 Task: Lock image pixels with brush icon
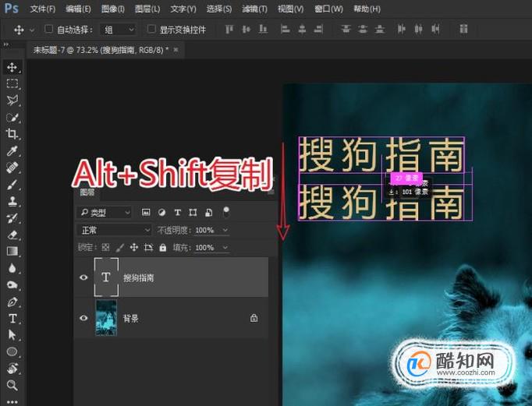pos(120,247)
